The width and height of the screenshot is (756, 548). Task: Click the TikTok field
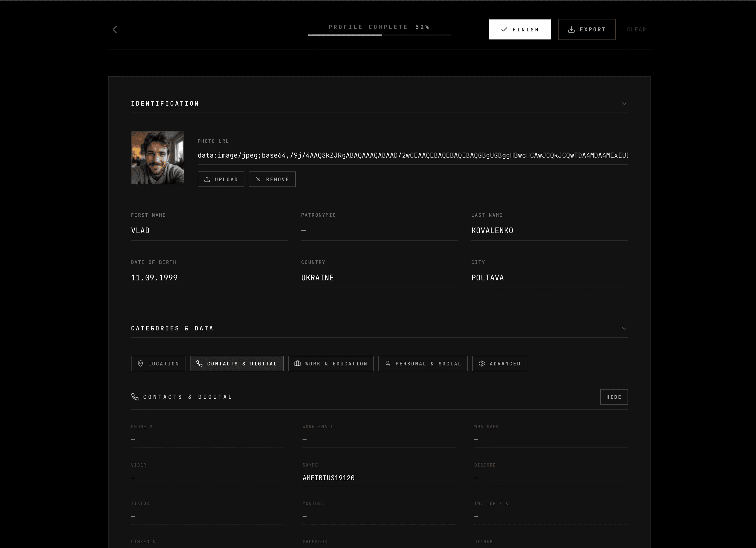coord(208,516)
